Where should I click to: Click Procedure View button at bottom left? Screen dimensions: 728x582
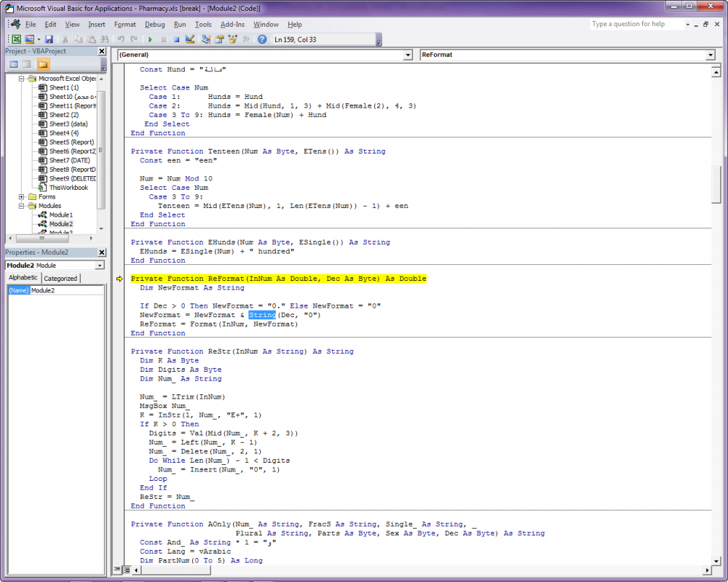click(x=117, y=570)
